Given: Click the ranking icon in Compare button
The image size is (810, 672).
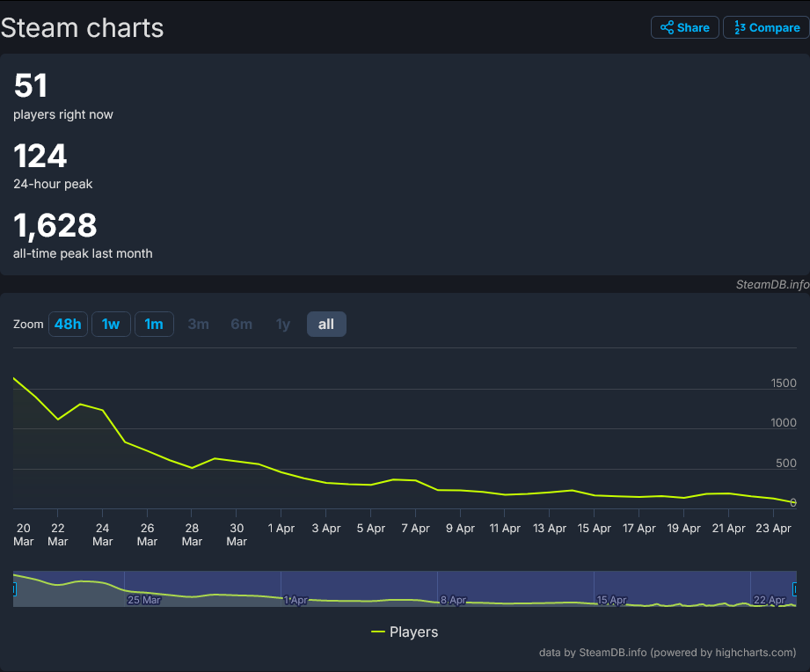Looking at the screenshot, I should (x=740, y=27).
